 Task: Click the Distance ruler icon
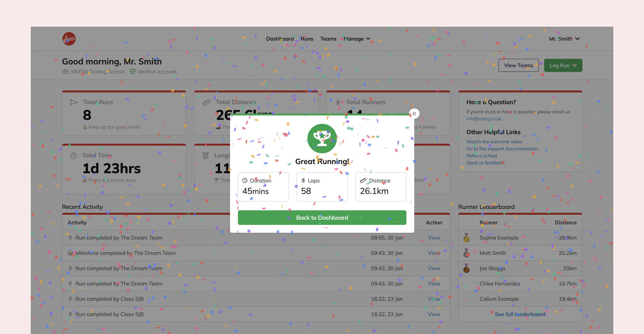point(363,181)
